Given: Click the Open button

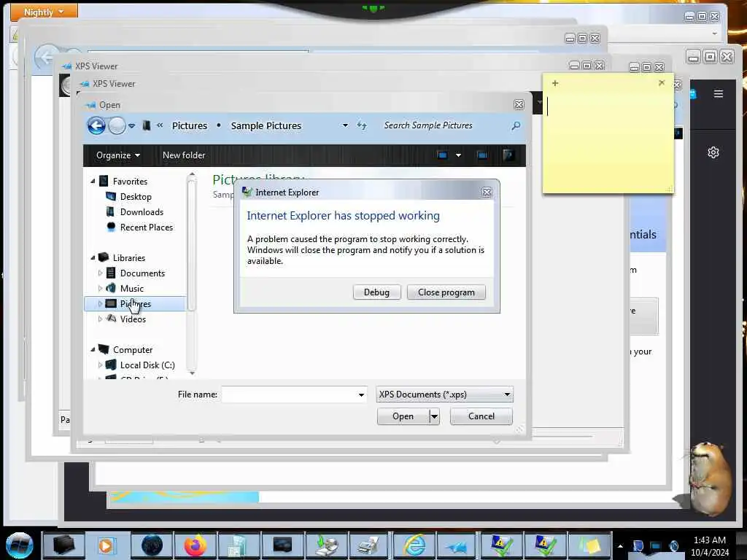Looking at the screenshot, I should [403, 416].
